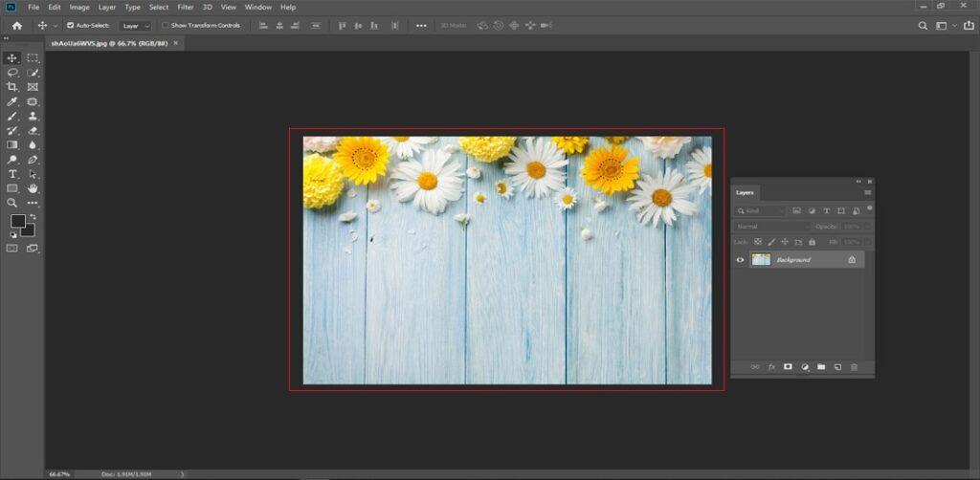This screenshot has width=980, height=480.
Task: Open the Normal blending mode dropdown
Action: click(x=772, y=227)
